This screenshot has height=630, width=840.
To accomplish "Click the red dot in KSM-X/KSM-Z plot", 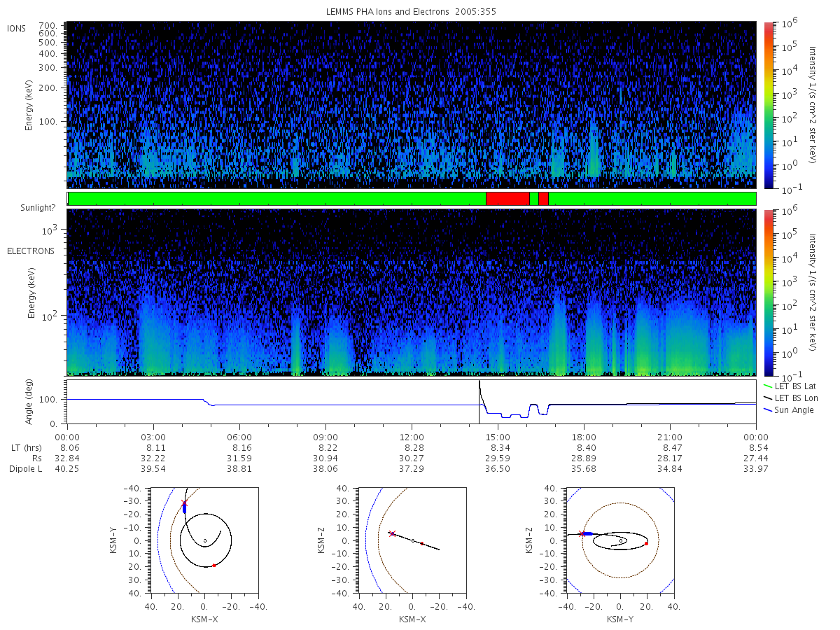I will pos(422,543).
